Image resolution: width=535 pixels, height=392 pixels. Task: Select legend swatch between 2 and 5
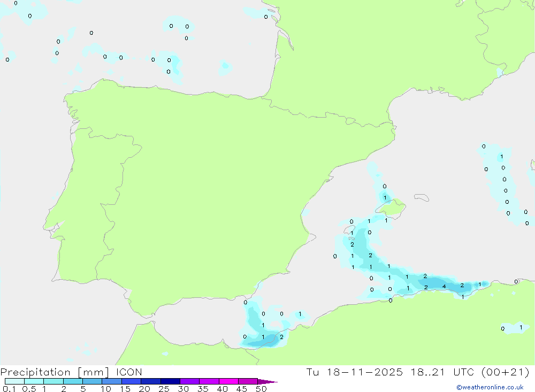click(73, 381)
